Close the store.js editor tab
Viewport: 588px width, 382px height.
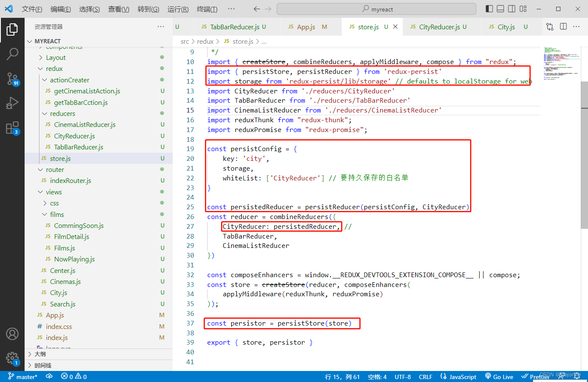pos(395,27)
